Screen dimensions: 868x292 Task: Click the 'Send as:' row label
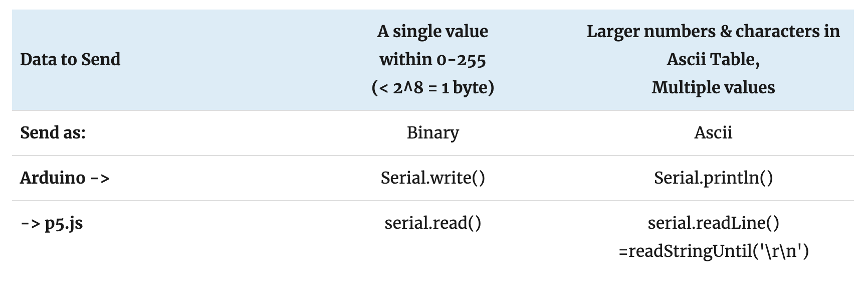pyautogui.click(x=53, y=132)
